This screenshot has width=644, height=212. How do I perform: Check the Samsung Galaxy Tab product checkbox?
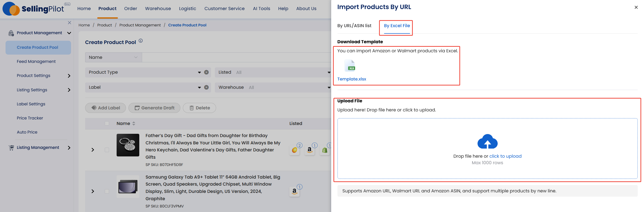[x=107, y=191]
